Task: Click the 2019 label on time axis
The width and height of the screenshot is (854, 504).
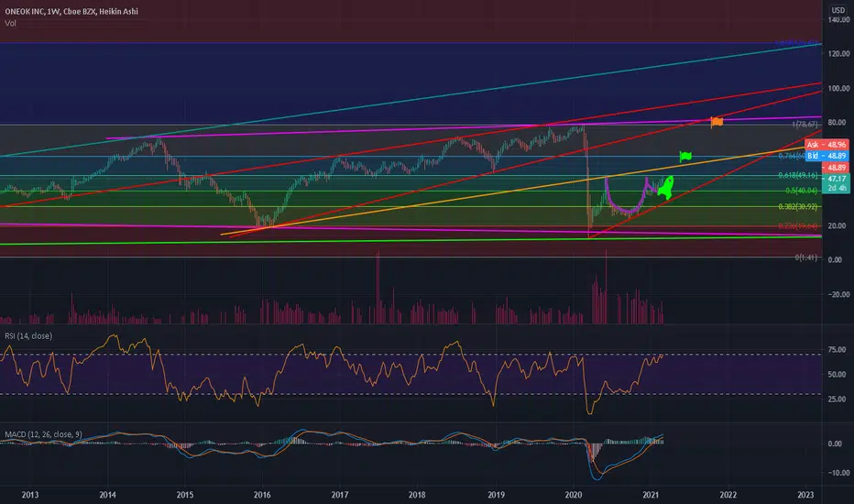Action: tap(496, 495)
